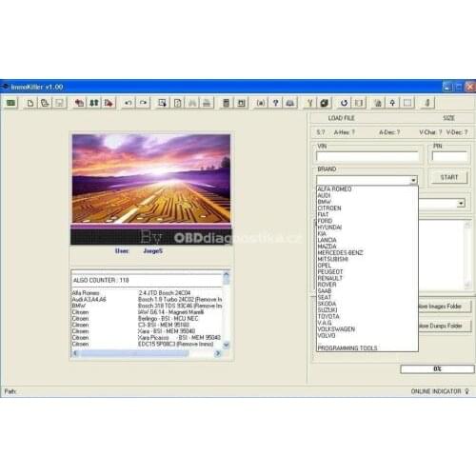Click the blank new file toolbar icon

30,103
